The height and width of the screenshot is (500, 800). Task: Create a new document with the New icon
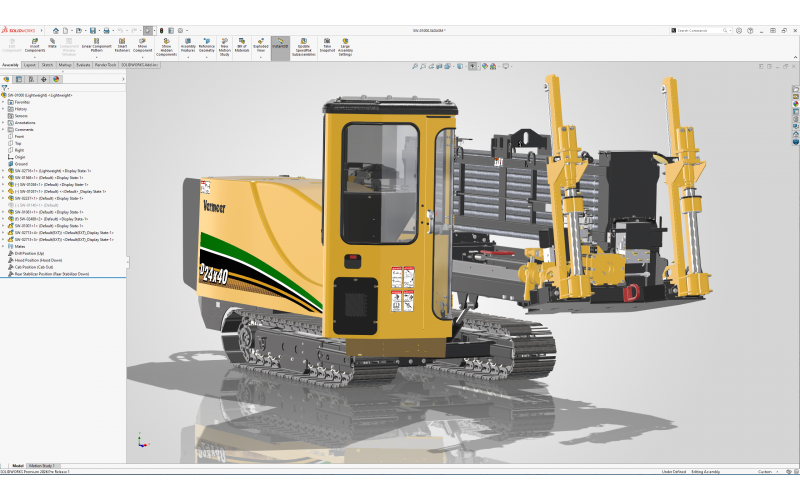(x=65, y=31)
